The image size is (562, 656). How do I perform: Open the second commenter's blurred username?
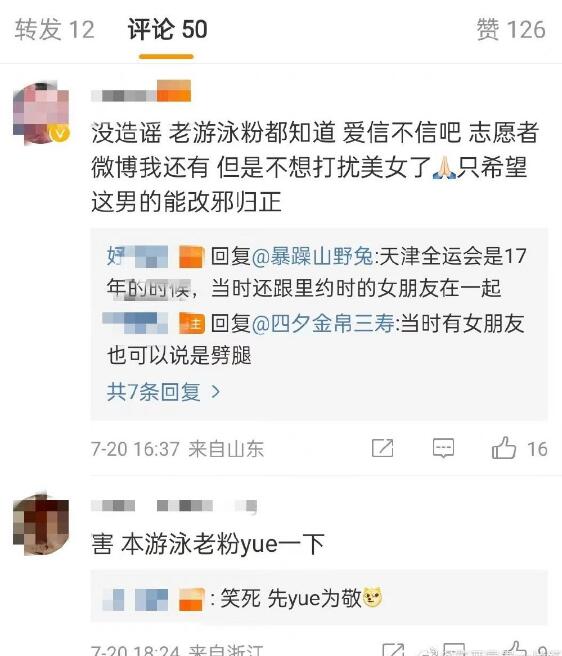174,506
